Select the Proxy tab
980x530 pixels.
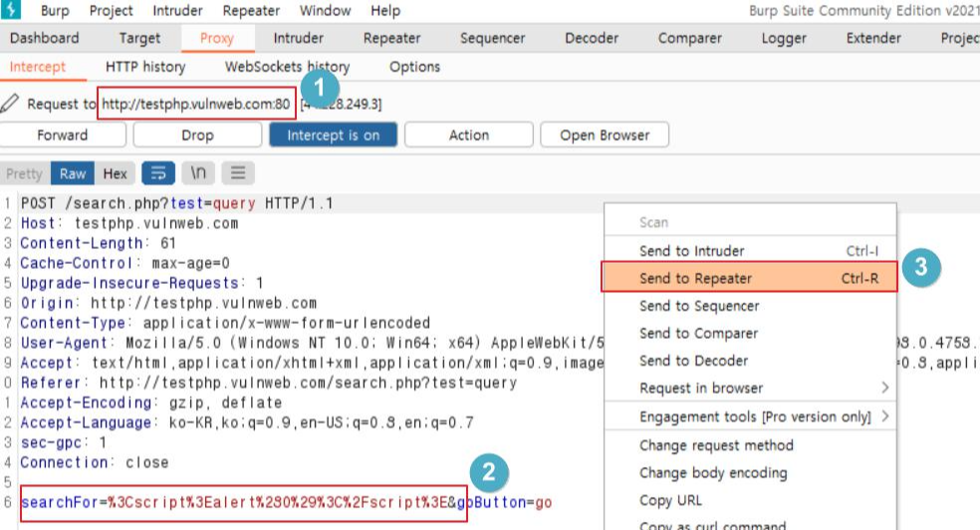217,38
